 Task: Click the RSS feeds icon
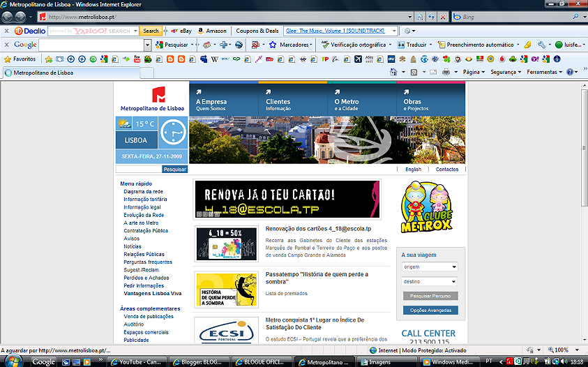click(414, 72)
